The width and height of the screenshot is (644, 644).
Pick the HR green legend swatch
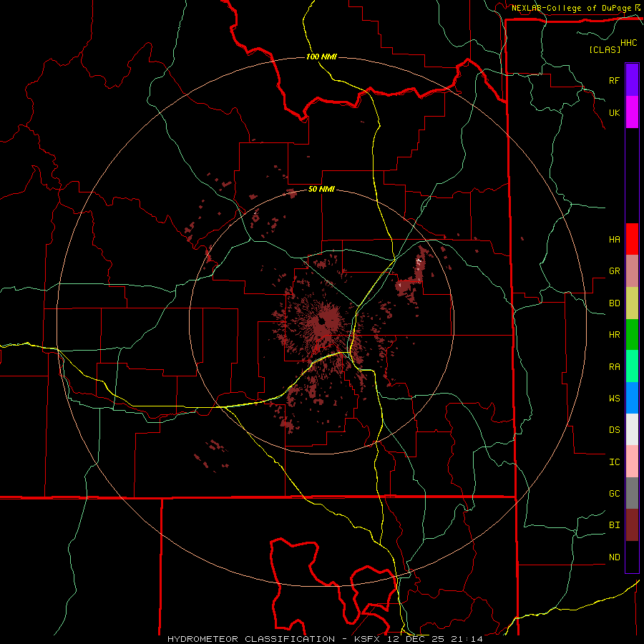pyautogui.click(x=632, y=335)
